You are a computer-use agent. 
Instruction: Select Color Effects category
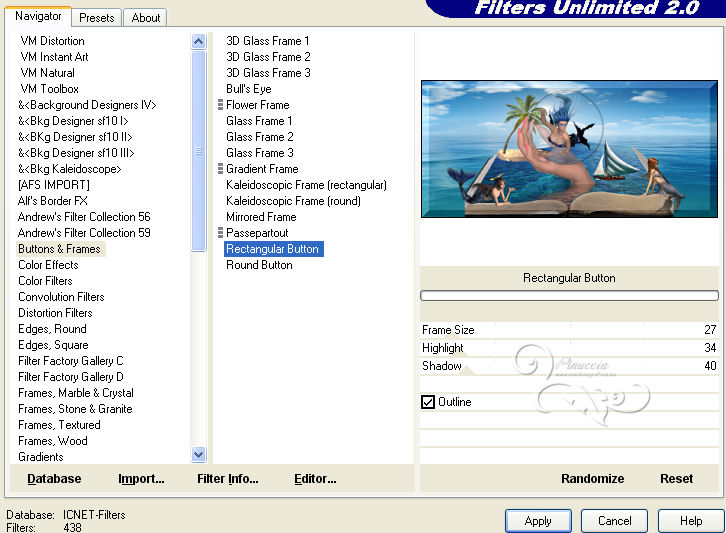(x=48, y=265)
